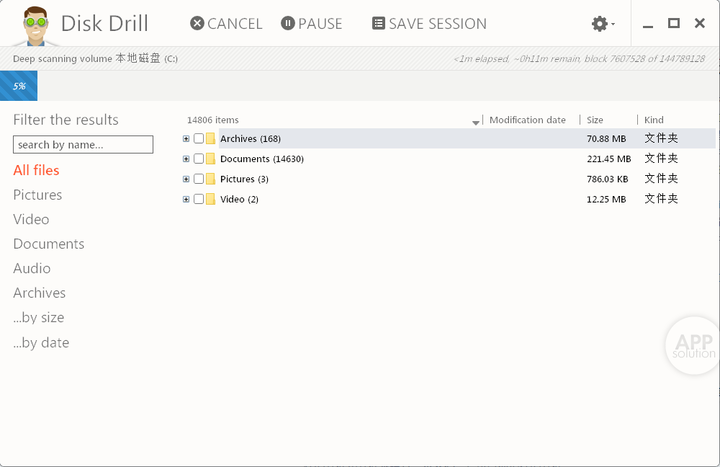Click the 786.03 KB size value
720x467 pixels.
click(x=607, y=179)
